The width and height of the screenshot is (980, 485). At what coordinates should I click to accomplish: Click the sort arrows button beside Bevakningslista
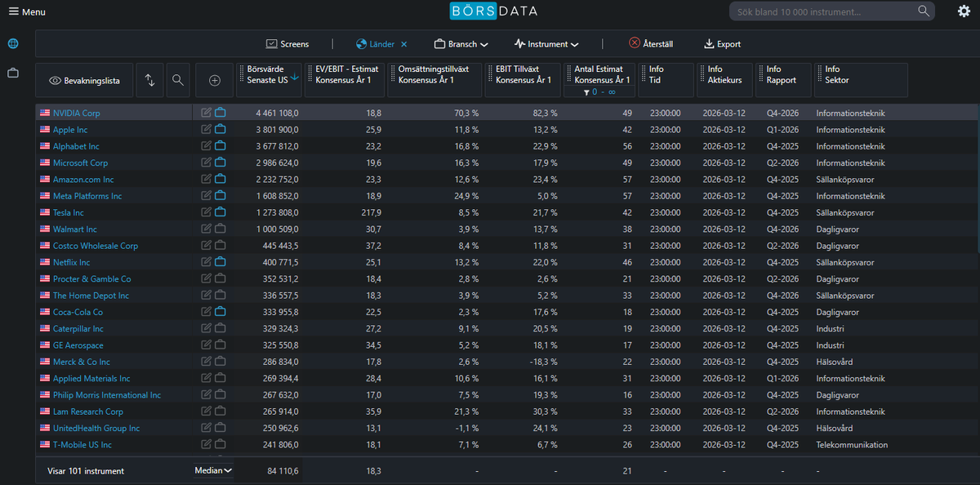click(149, 80)
